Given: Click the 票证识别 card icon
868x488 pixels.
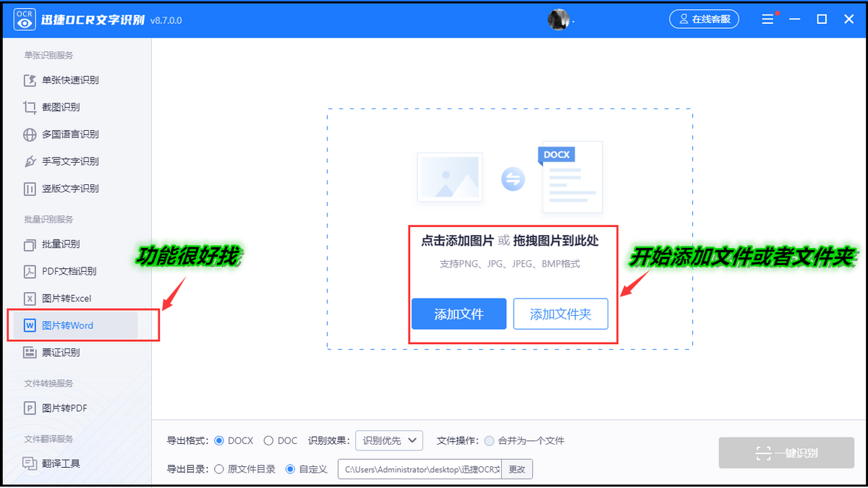Looking at the screenshot, I should tap(30, 353).
